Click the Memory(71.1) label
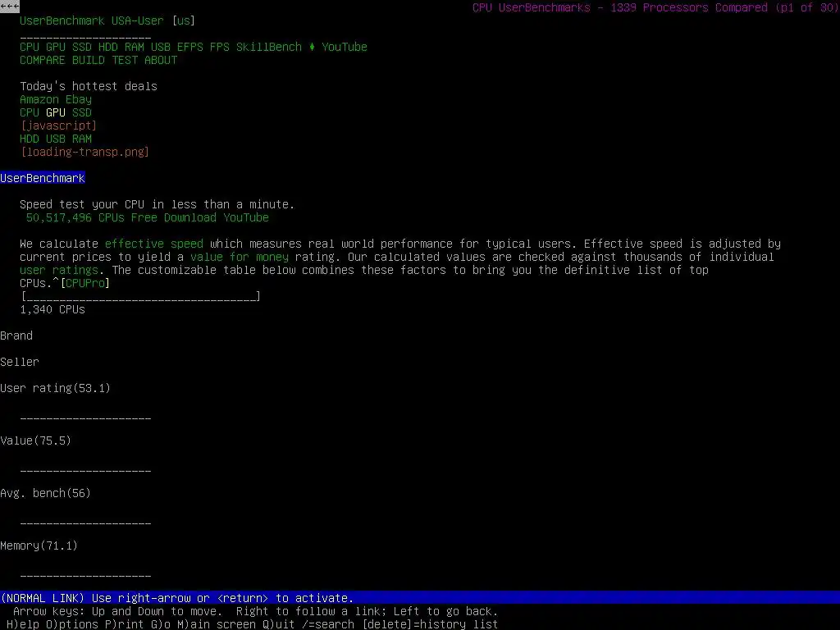 point(39,546)
